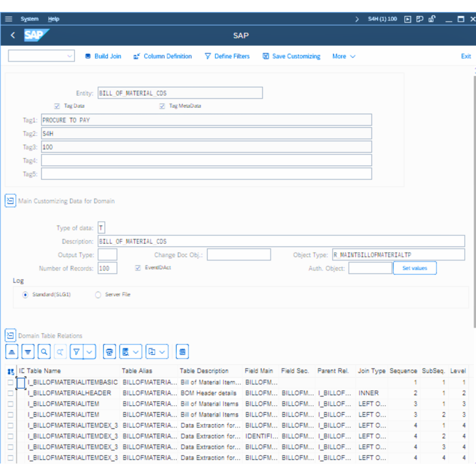Expand the More menu in the toolbar
The image size is (476, 476).
[x=344, y=57]
